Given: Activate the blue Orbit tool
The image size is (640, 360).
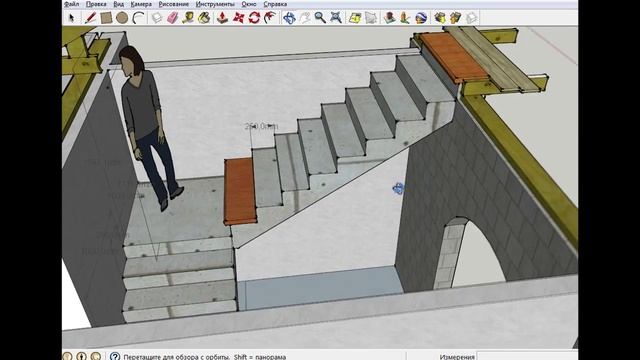Looking at the screenshot, I should click(x=289, y=18).
